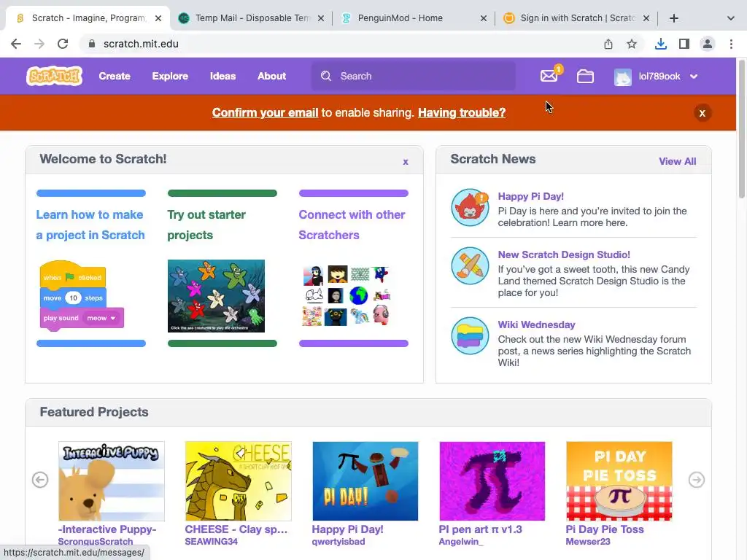
Task: Open the About menu item
Action: [x=271, y=76]
